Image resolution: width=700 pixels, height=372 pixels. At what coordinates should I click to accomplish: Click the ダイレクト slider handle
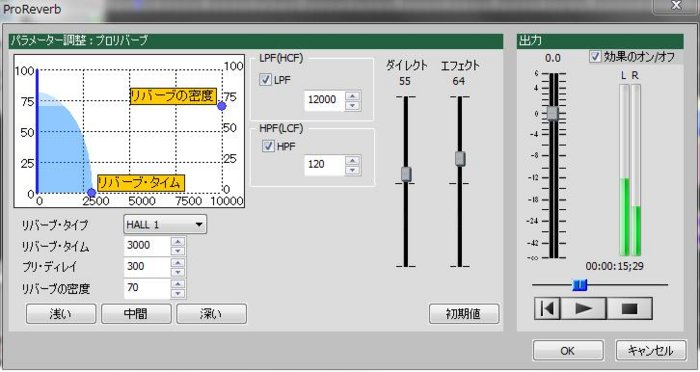[x=406, y=174]
